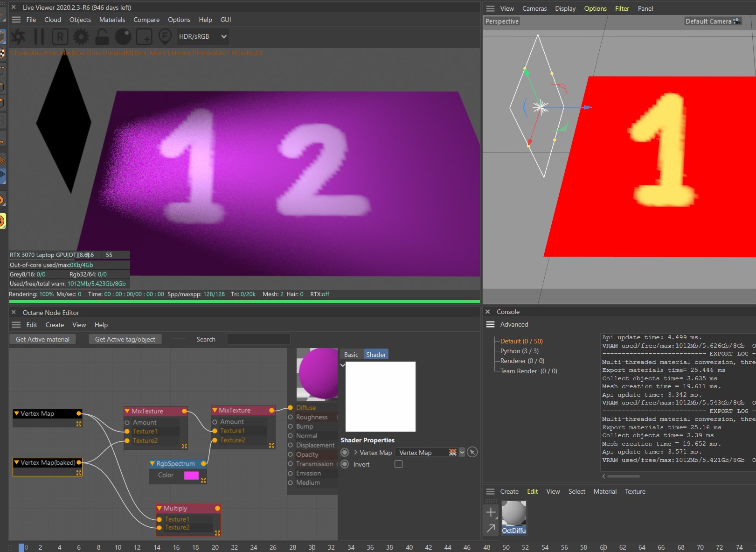
Task: Click resize icon on Multiply node
Action: 217,532
